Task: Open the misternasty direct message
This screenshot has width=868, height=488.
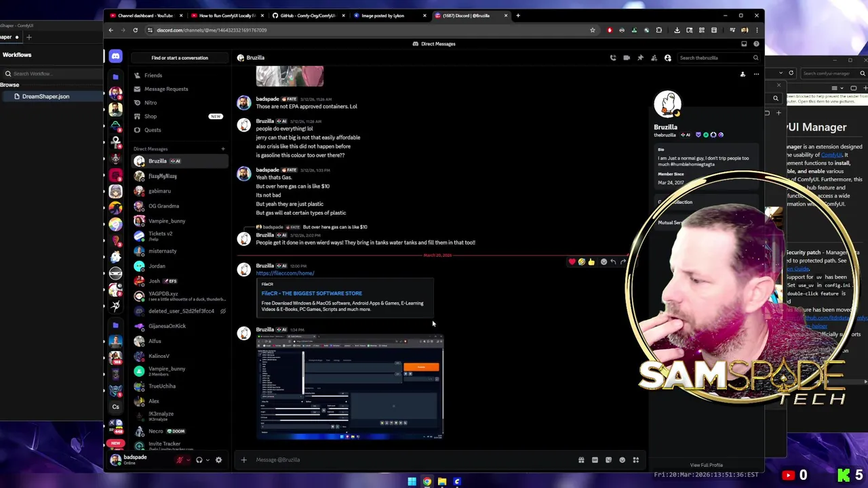Action: pos(179,251)
